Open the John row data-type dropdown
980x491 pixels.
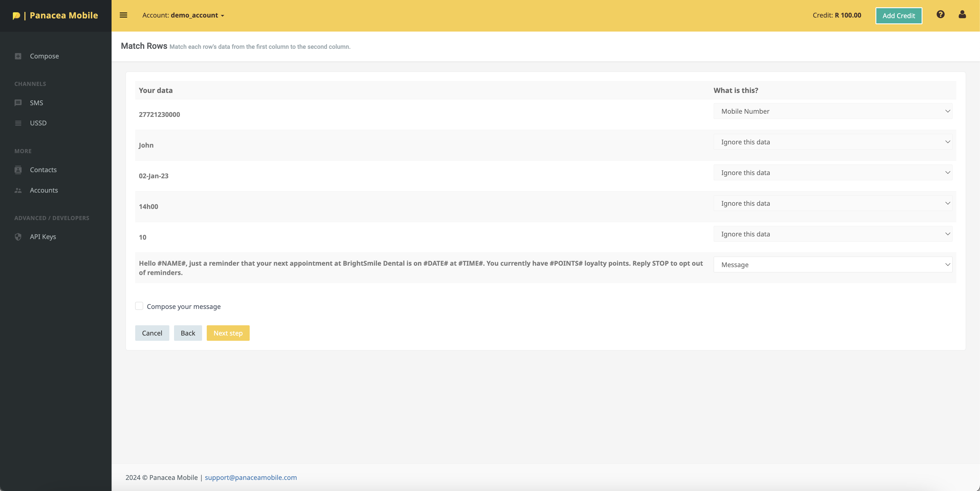click(x=833, y=142)
